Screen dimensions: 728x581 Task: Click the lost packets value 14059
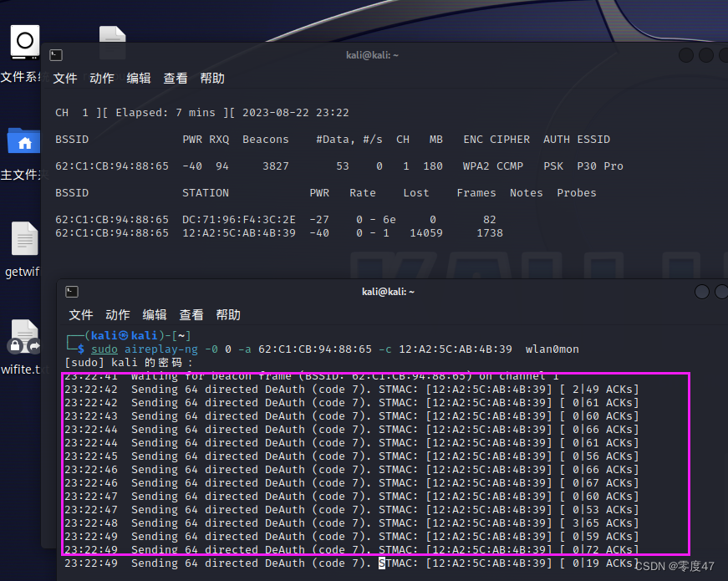tap(426, 233)
